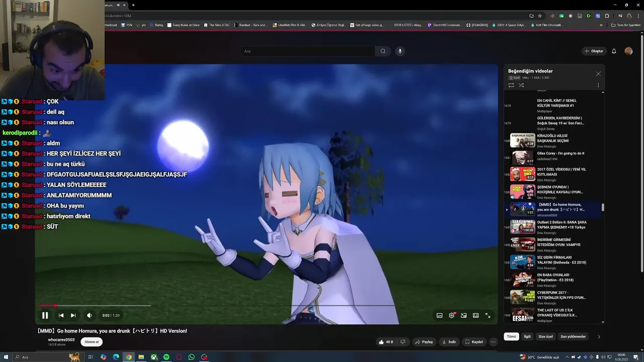The image size is (644, 362).
Task: Click the Kaydet save button
Action: tap(473, 342)
